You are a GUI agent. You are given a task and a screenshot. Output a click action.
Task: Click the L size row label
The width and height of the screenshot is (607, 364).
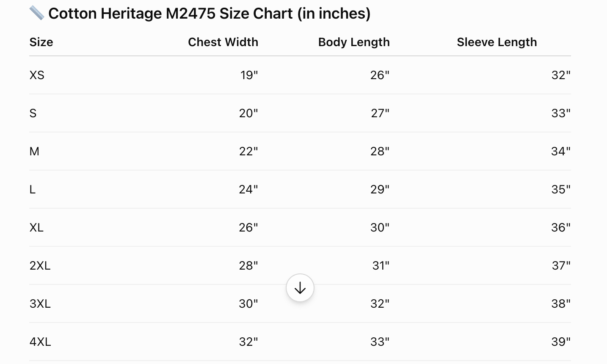coord(33,190)
